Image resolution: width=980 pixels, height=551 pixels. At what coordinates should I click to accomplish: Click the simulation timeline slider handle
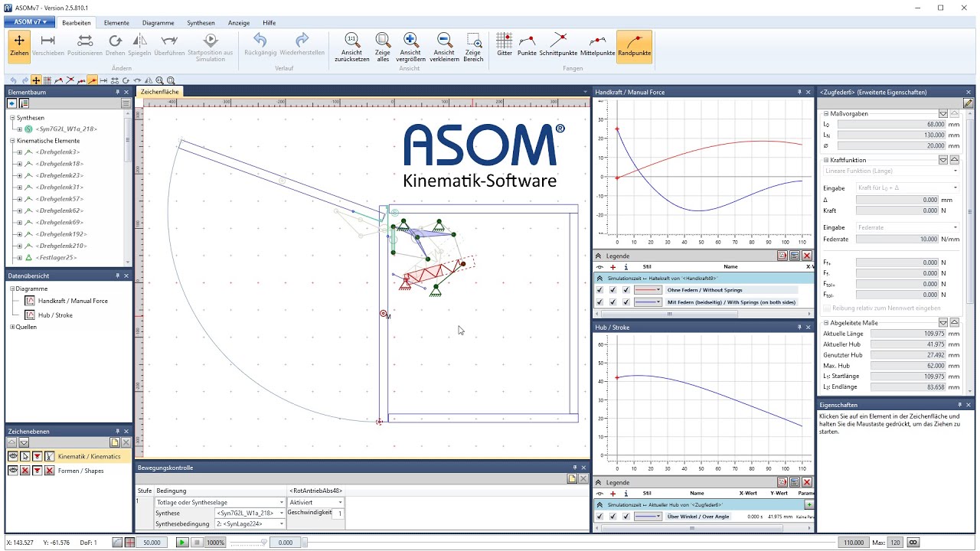tap(305, 542)
